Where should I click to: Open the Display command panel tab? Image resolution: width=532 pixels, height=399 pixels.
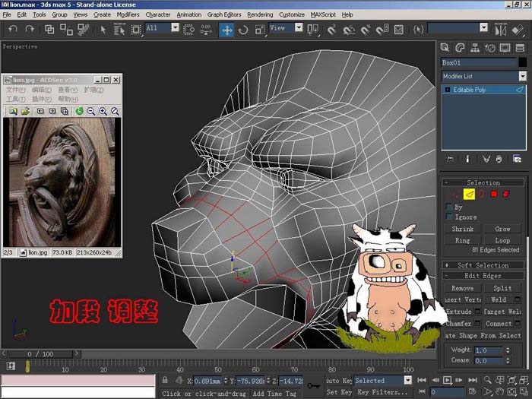click(x=505, y=48)
